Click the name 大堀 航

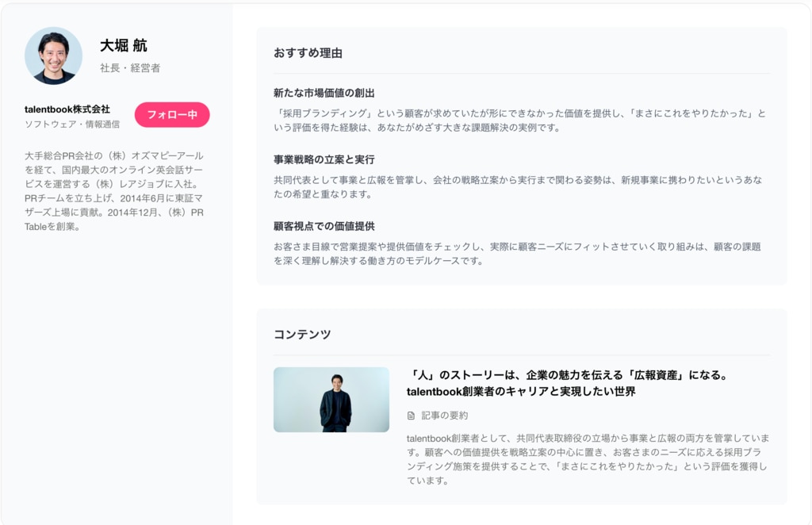123,46
